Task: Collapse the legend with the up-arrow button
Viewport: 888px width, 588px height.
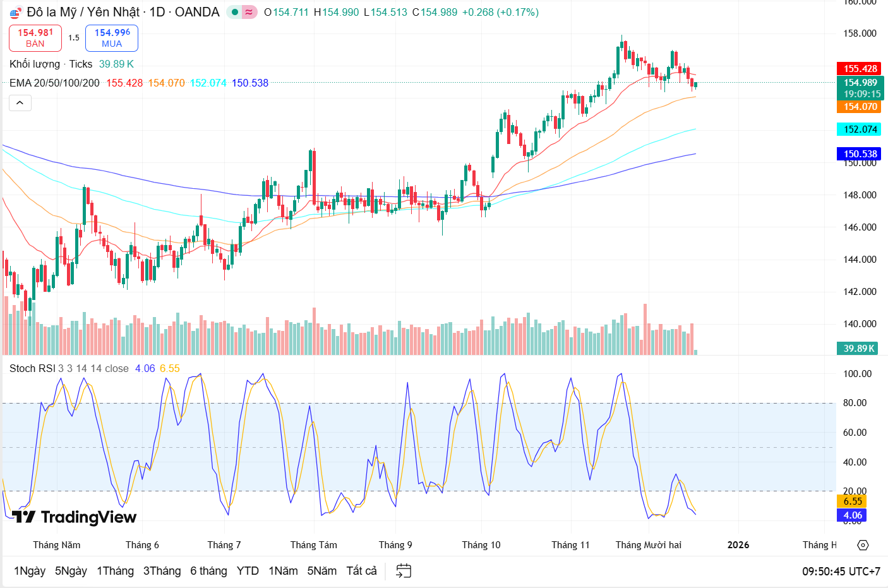Action: pyautogui.click(x=20, y=102)
